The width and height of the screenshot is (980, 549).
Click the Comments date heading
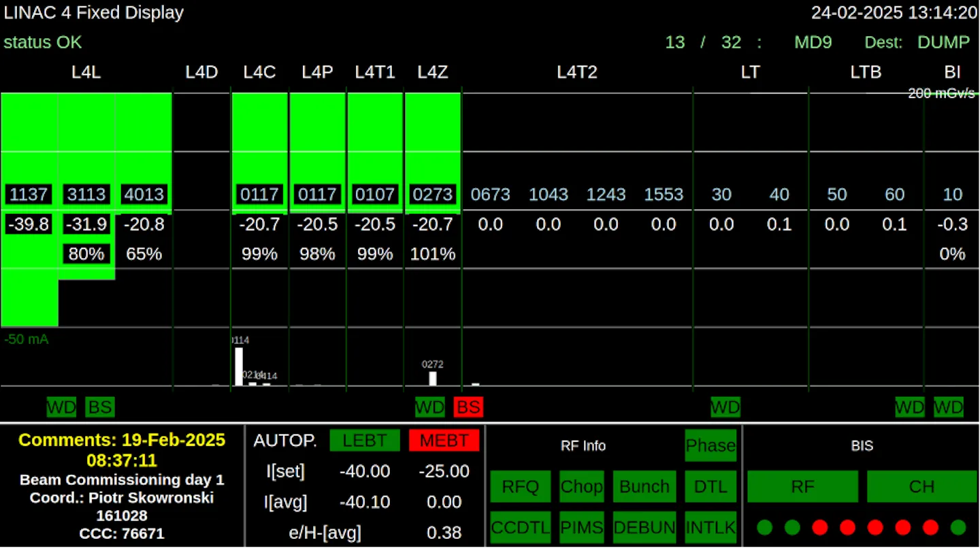[x=122, y=450]
